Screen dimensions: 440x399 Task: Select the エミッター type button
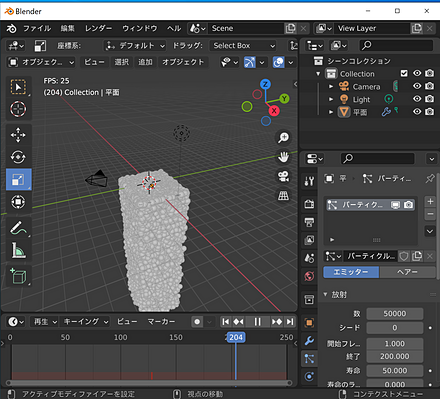pos(351,272)
